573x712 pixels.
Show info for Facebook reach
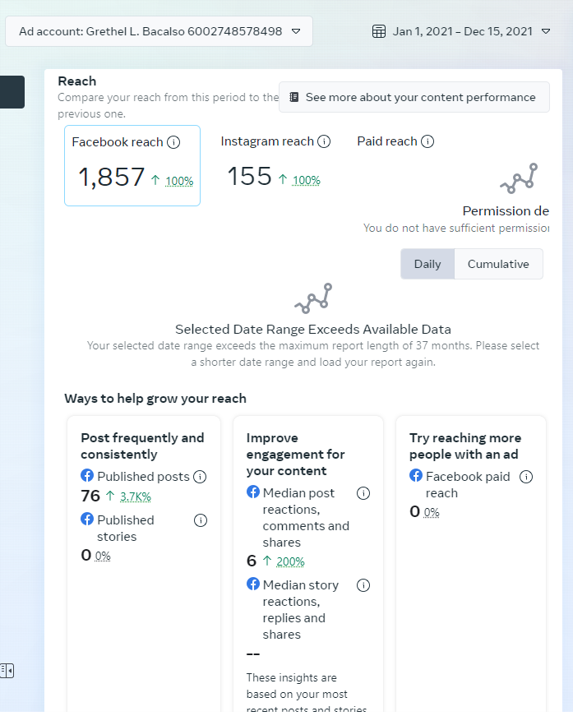[x=173, y=142]
